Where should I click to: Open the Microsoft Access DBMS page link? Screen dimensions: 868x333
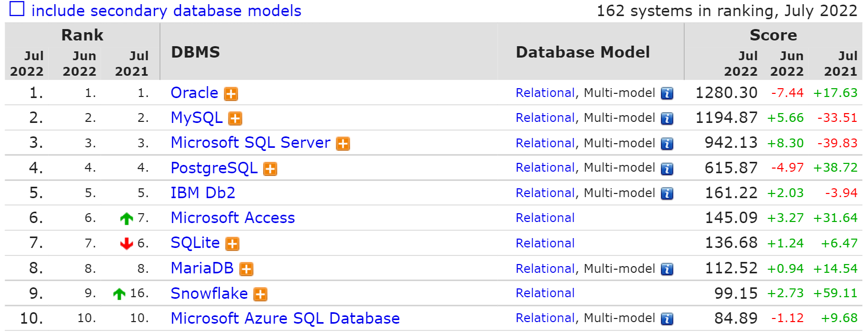coord(233,218)
